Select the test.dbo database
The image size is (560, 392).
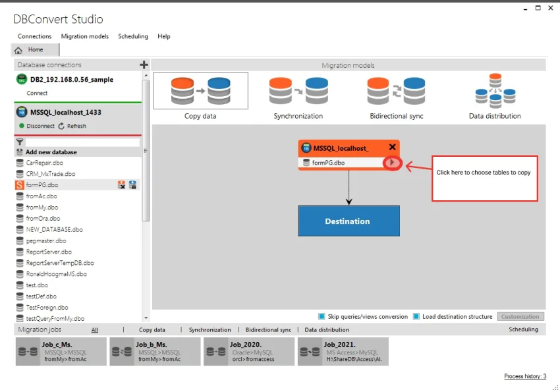point(37,285)
